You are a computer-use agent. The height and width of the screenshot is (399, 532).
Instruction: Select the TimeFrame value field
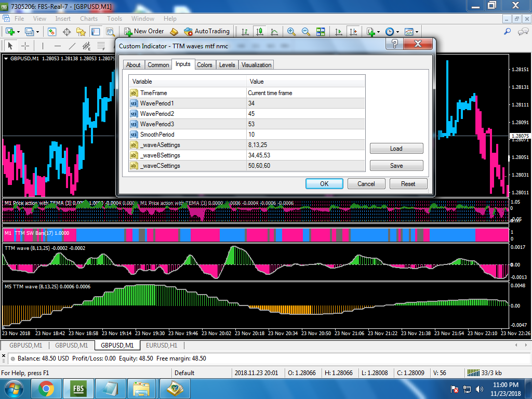point(305,92)
